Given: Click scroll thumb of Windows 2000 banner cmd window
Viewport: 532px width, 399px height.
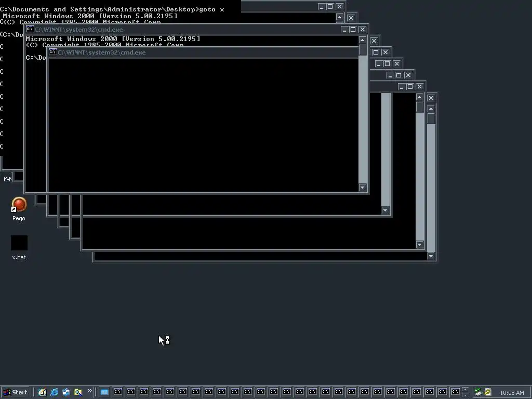Looking at the screenshot, I should coord(362,49).
